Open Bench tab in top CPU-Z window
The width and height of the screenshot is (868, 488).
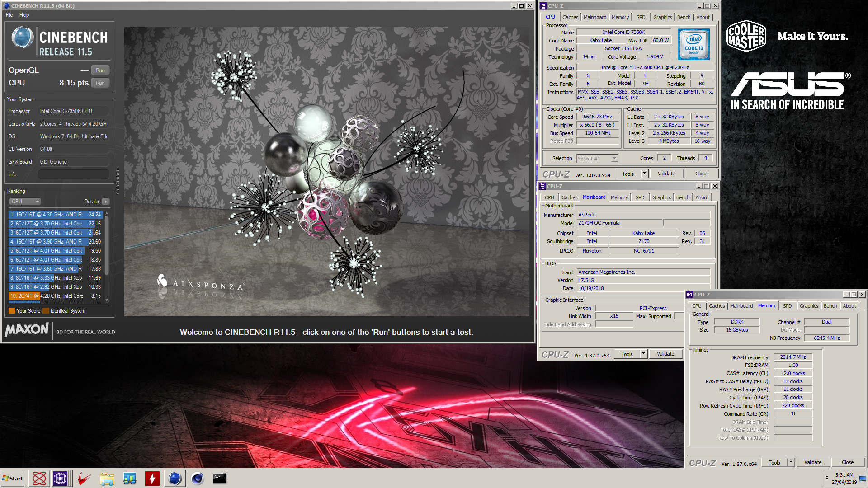(684, 17)
